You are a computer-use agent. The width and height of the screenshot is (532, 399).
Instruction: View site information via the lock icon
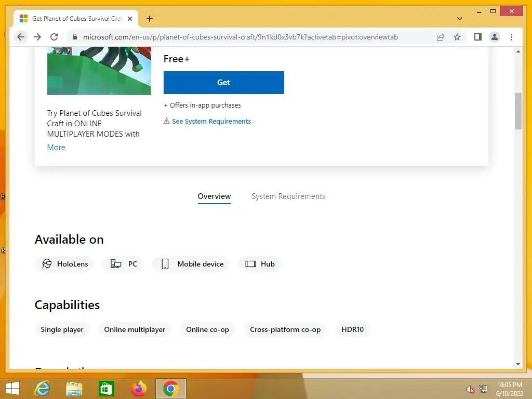pos(75,37)
